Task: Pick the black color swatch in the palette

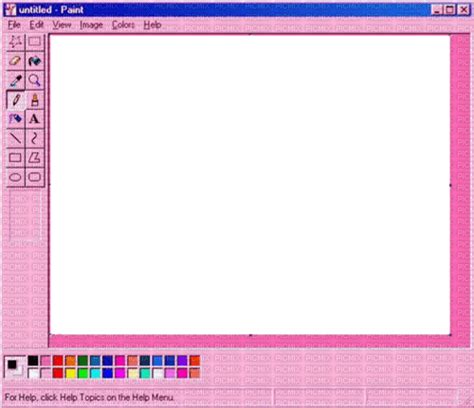Action: coord(33,360)
